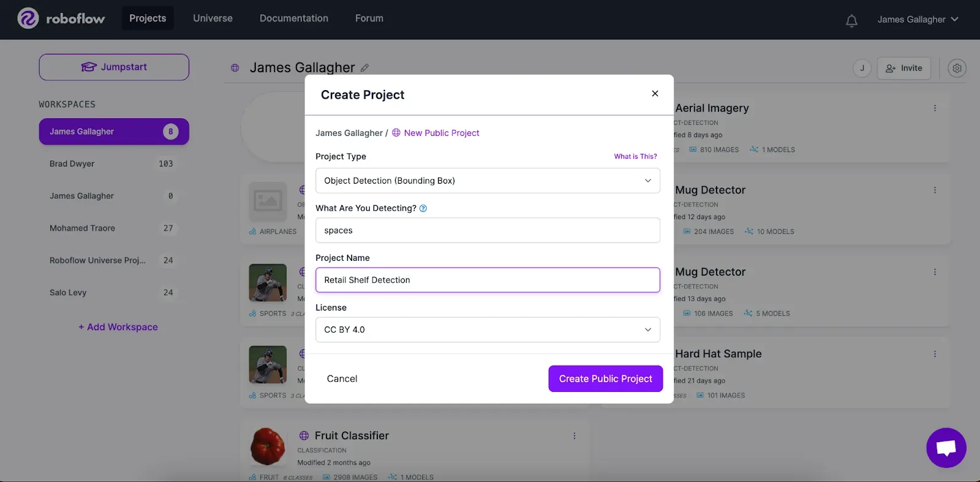
Task: Click globe icon beside James Gallagher heading
Action: tap(235, 68)
